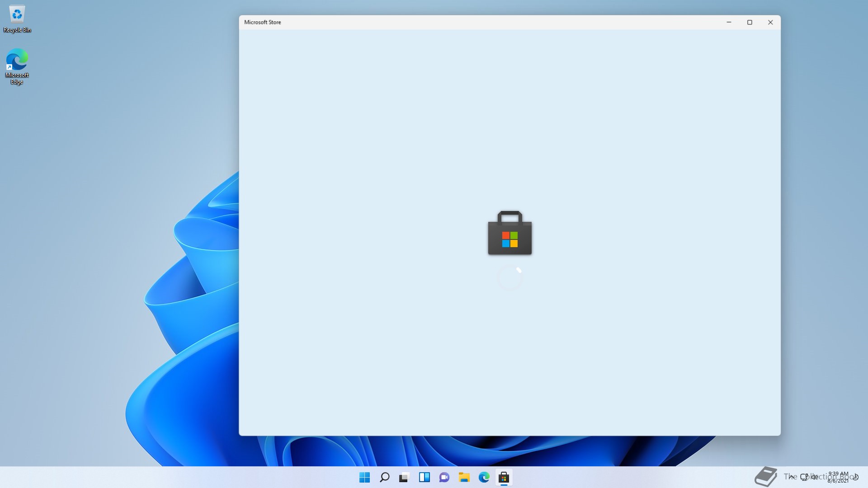The width and height of the screenshot is (868, 488).
Task: Select the Microsoft Edge desktop shortcut
Action: 17,66
